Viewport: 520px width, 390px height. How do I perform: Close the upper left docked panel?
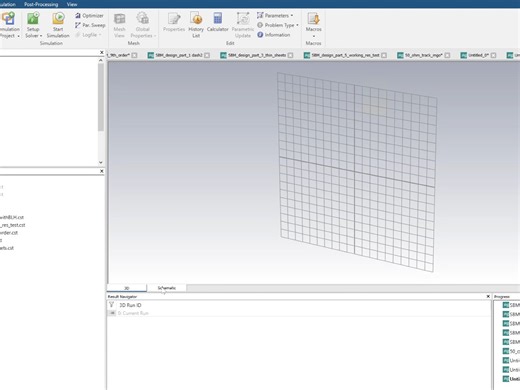[x=102, y=52]
